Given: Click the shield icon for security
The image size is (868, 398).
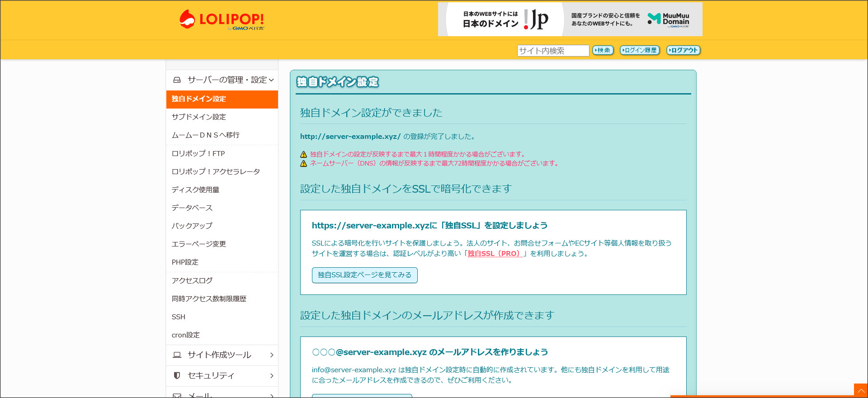Looking at the screenshot, I should coord(177,375).
